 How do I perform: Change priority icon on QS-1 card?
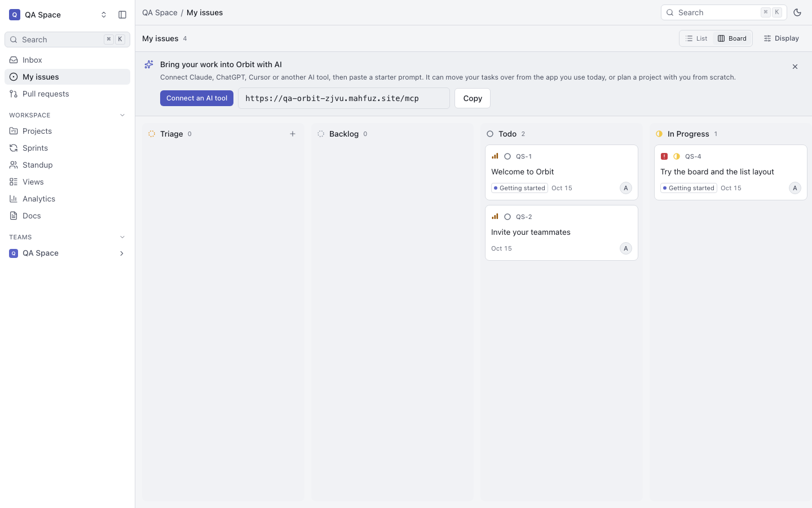pos(495,156)
